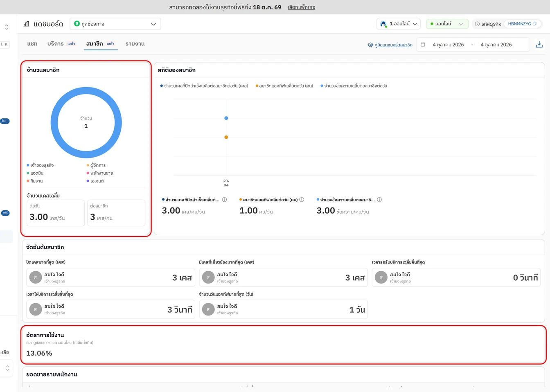
Task: Click the agent avatar icon beside 1 ออนไลน์
Action: tap(383, 24)
